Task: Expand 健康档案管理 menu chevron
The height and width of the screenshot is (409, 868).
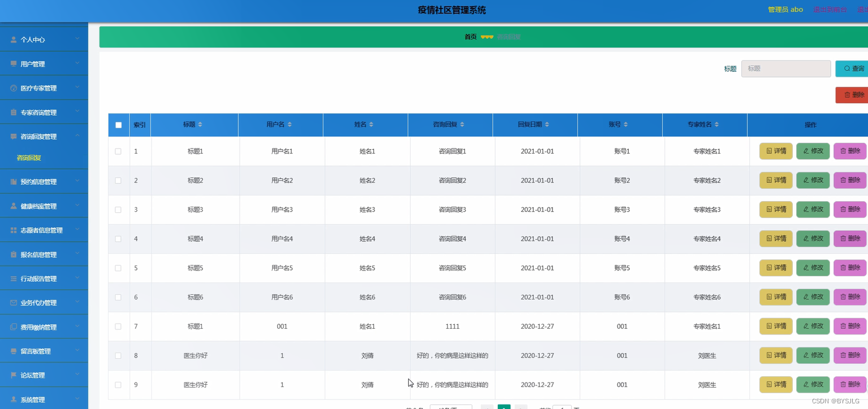Action: point(77,206)
